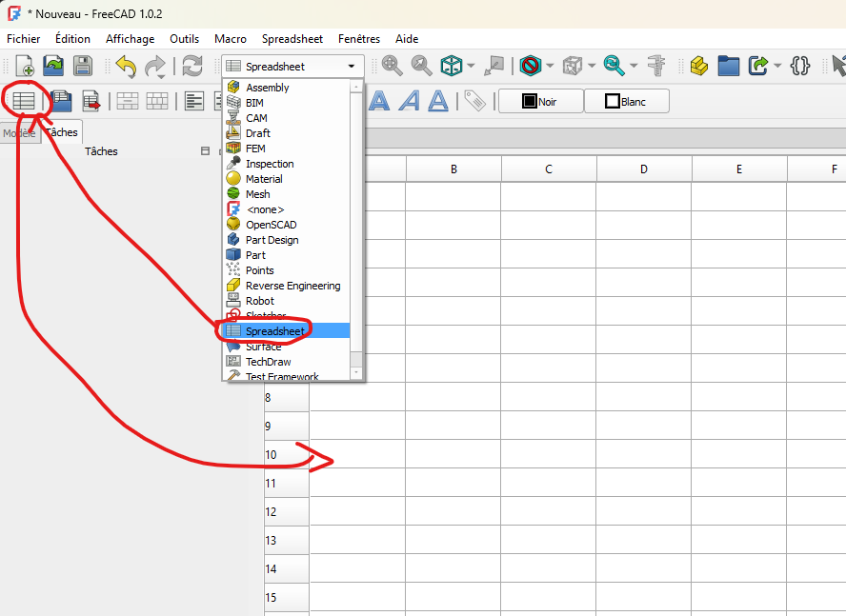Switch to the Modèle tab
This screenshot has width=846, height=616.
pos(19,133)
